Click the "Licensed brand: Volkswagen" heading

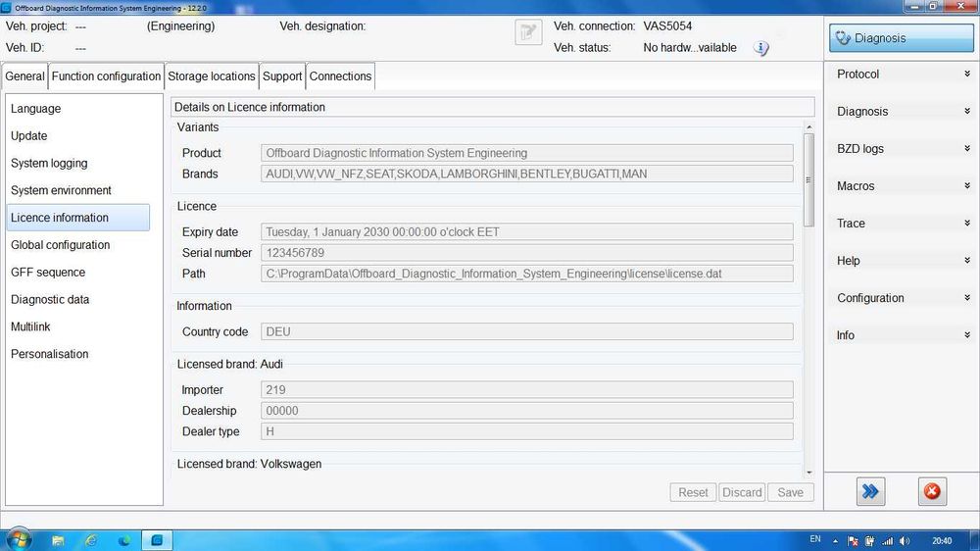pyautogui.click(x=249, y=464)
